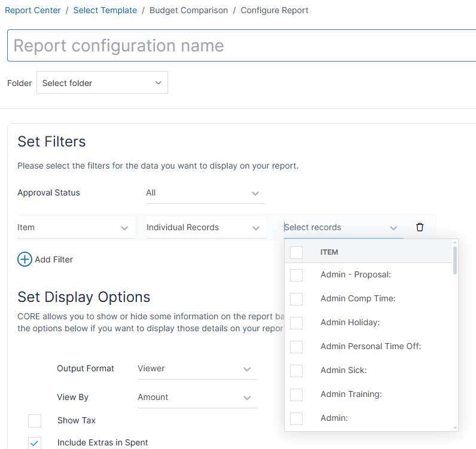Open the Item filter field dropdown

tap(75, 227)
